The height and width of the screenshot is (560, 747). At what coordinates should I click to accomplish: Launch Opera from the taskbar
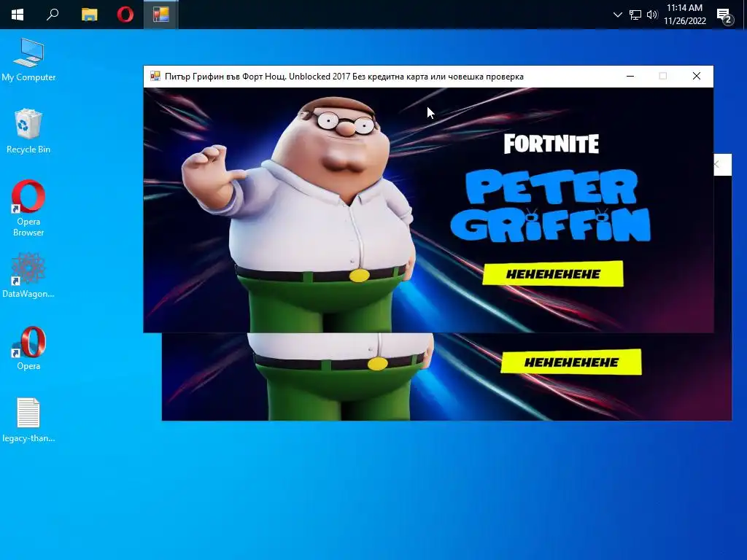(125, 15)
